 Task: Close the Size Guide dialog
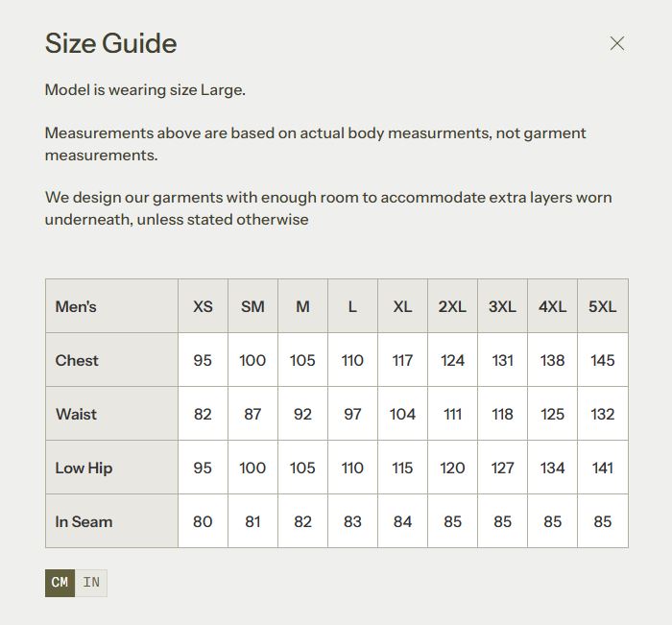tap(617, 43)
